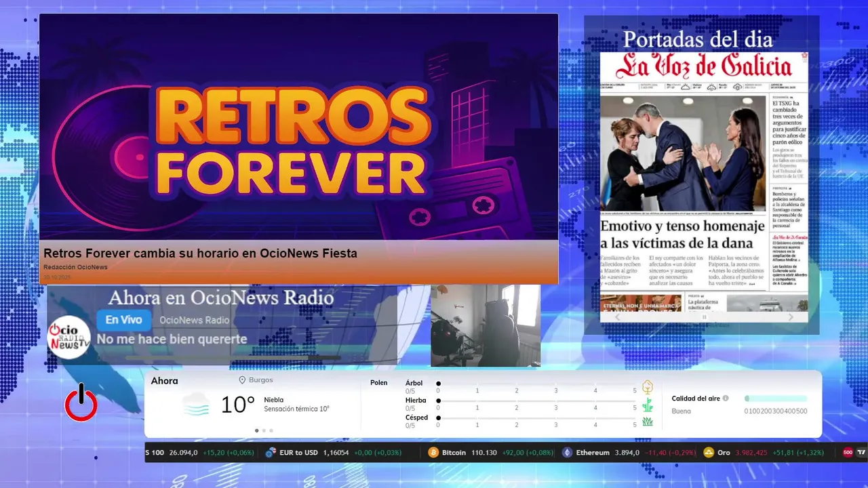Image resolution: width=868 pixels, height=488 pixels.
Task: Advance to next newspaper front page
Action: (x=791, y=317)
